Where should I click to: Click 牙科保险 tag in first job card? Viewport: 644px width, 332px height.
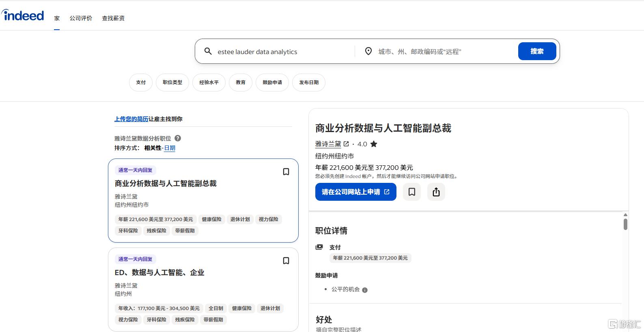tap(128, 231)
